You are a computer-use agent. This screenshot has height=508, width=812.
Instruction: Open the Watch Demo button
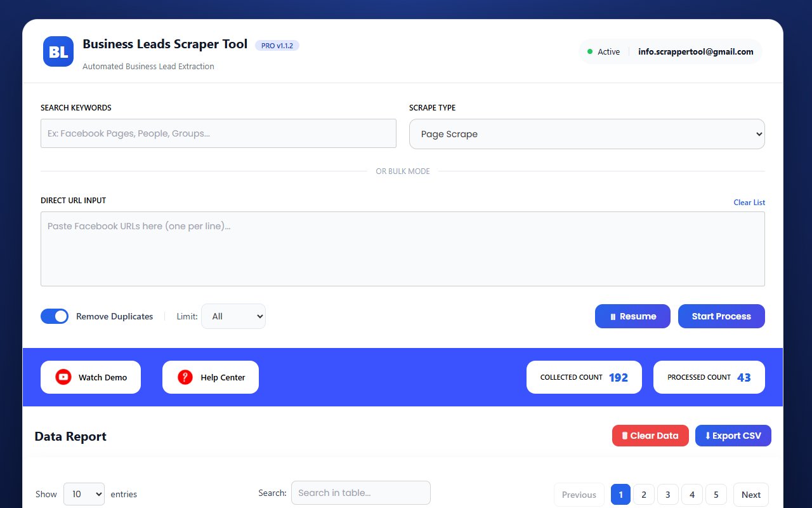[91, 377]
